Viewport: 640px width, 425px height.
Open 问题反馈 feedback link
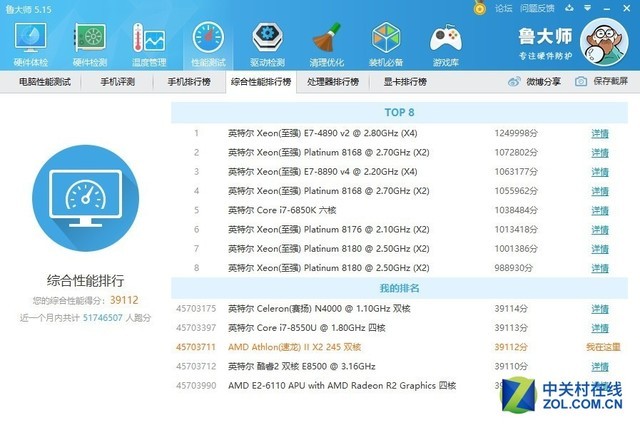tap(537, 8)
